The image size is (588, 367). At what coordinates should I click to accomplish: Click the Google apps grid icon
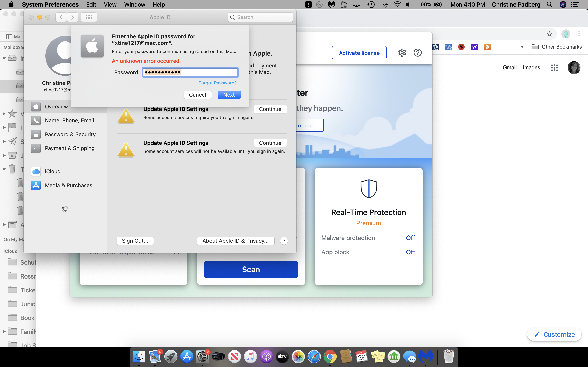pos(554,67)
